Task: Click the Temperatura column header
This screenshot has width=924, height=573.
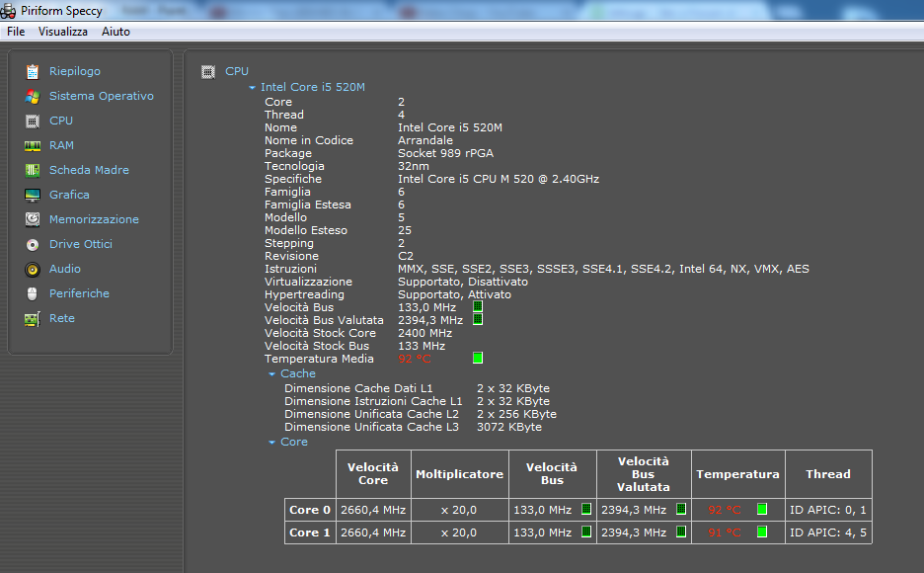Action: [737, 474]
